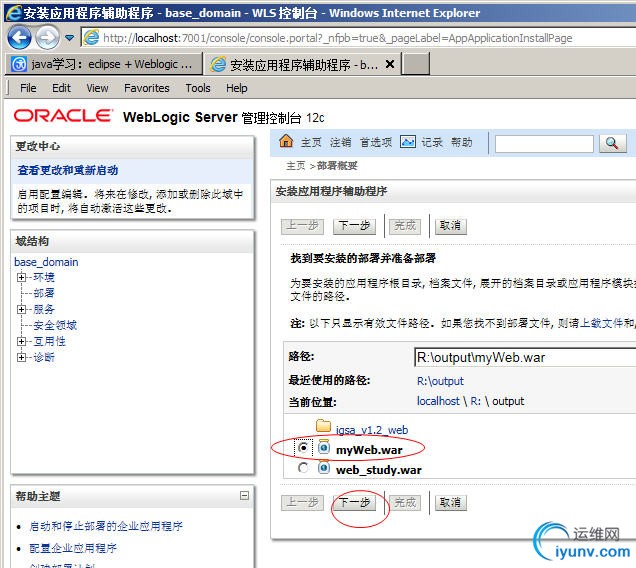Click the top 上一步 button
Viewport: 636px width, 568px height.
pos(302,226)
